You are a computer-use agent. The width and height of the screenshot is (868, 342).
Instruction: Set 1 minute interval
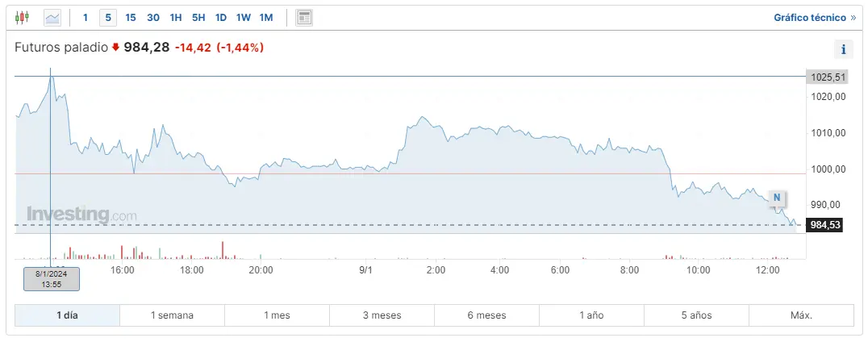(86, 17)
